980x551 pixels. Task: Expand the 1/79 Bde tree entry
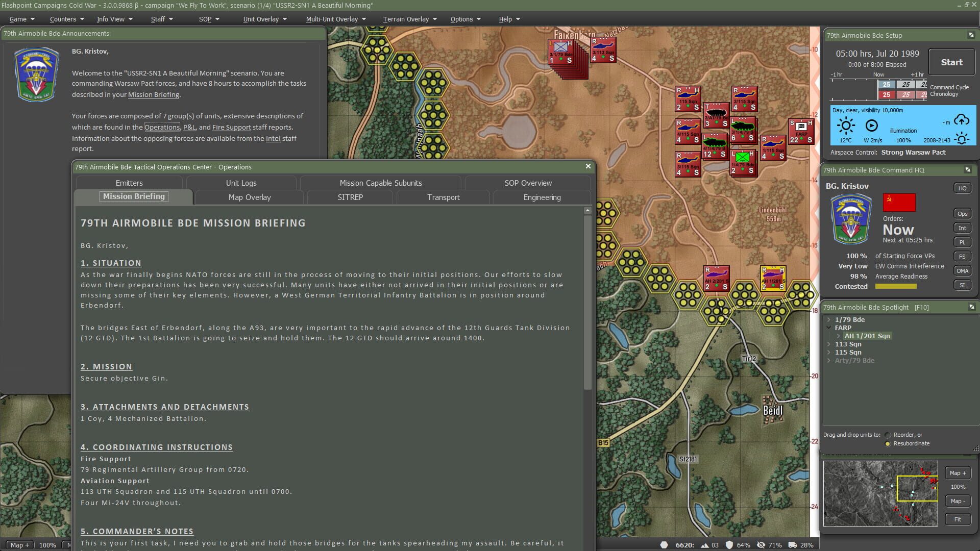tap(829, 319)
